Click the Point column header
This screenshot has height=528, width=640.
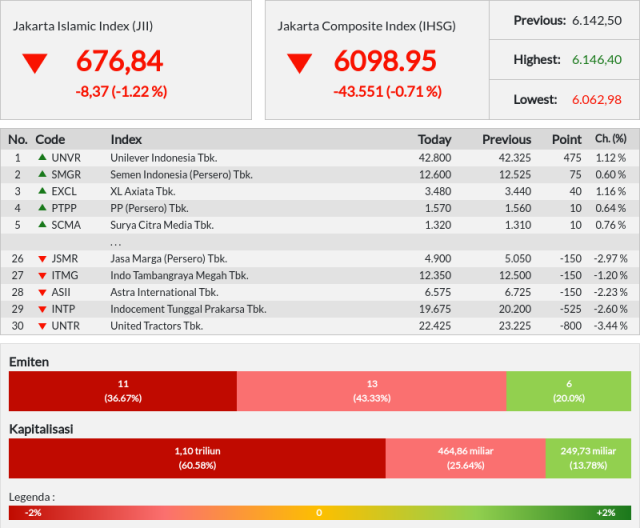(567, 140)
